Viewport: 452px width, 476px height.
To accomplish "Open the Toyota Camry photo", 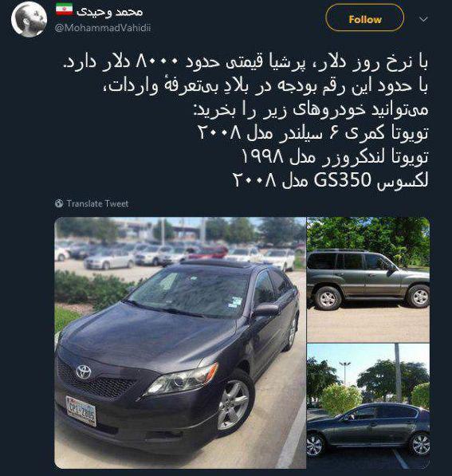I will tap(180, 343).
